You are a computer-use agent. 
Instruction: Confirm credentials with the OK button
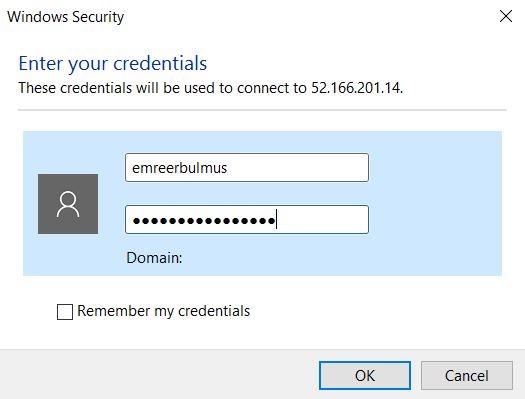365,375
